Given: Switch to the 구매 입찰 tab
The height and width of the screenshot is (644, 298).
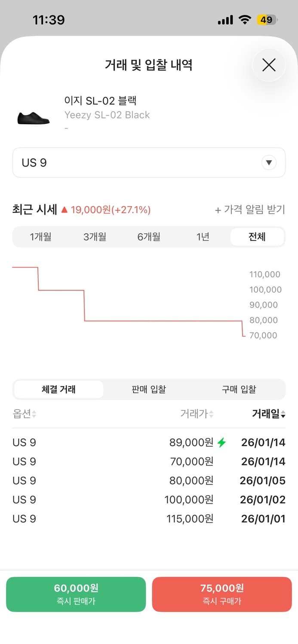Looking at the screenshot, I should tap(239, 389).
